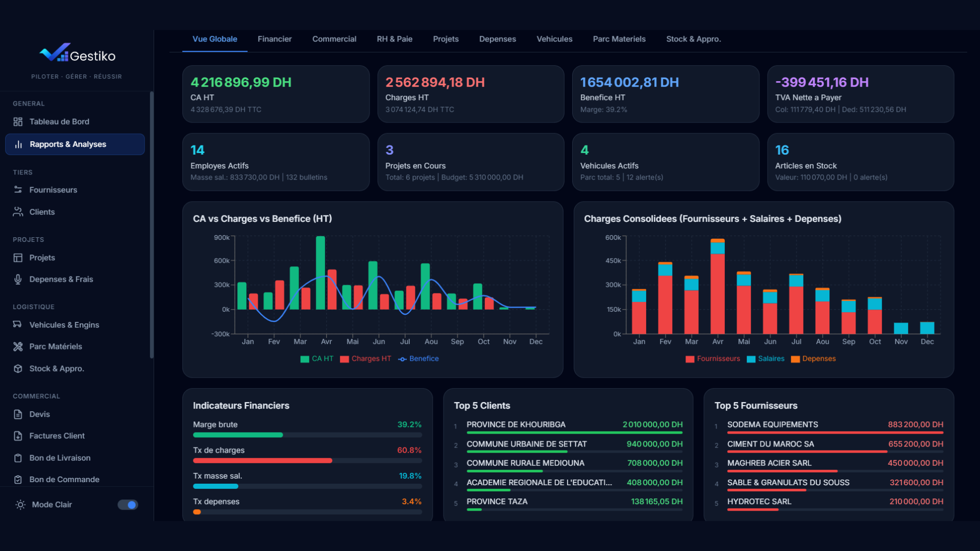Image resolution: width=980 pixels, height=551 pixels.
Task: Select the Vehicules & Engins icon
Action: click(x=18, y=324)
